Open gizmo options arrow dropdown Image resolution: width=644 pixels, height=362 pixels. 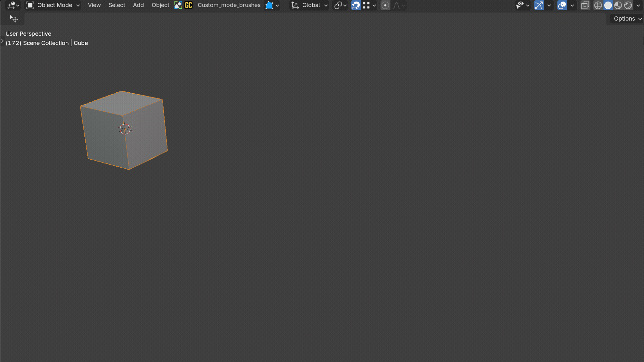click(549, 5)
